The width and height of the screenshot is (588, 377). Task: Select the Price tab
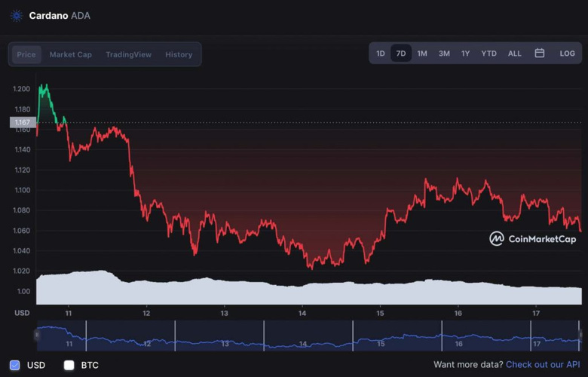pyautogui.click(x=26, y=54)
